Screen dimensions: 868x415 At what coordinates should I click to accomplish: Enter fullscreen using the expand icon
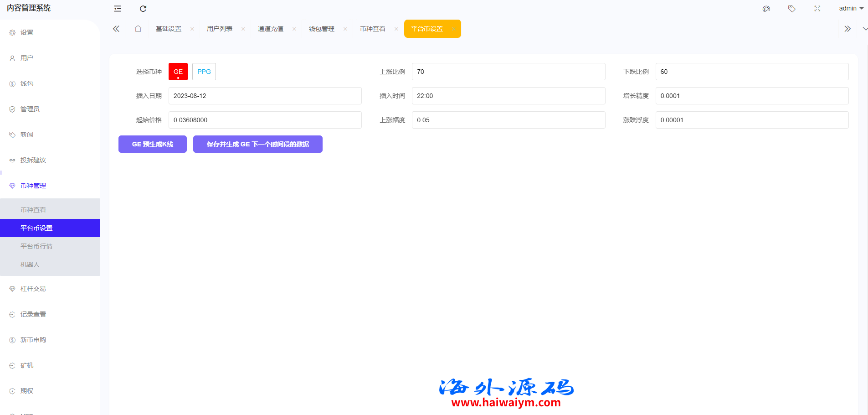pos(817,9)
